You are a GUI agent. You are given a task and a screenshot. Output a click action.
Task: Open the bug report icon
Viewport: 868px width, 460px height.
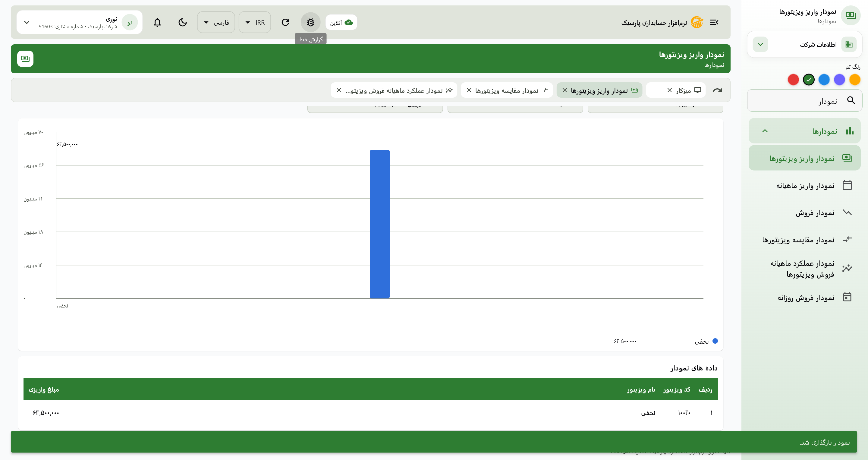310,22
